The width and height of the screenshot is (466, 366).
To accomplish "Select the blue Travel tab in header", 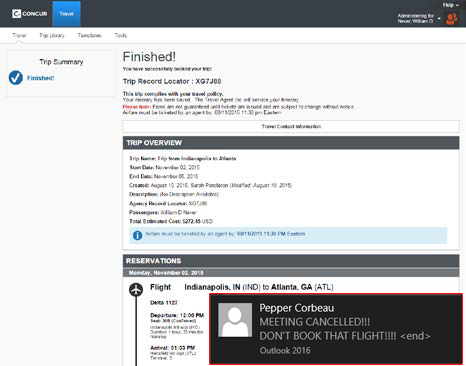I will [x=66, y=14].
